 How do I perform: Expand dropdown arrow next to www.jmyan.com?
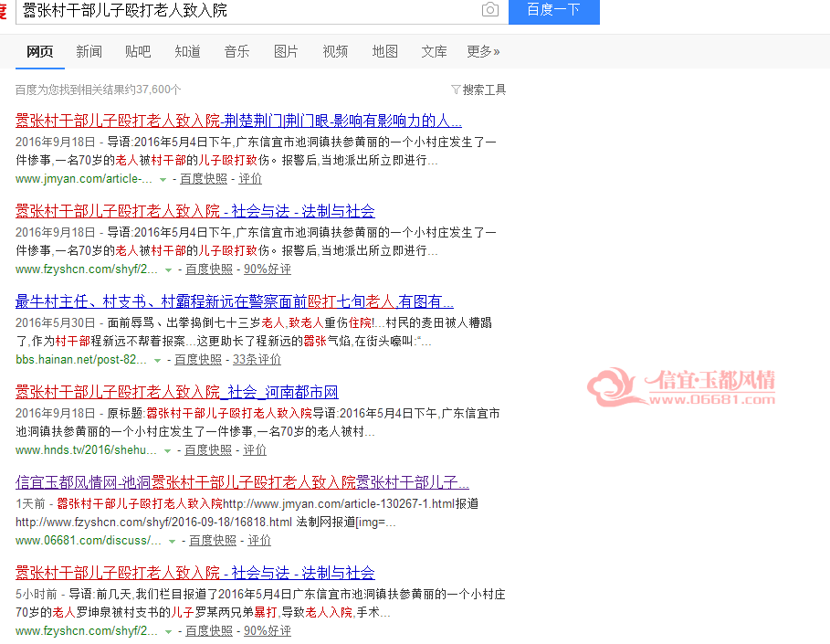(x=163, y=180)
